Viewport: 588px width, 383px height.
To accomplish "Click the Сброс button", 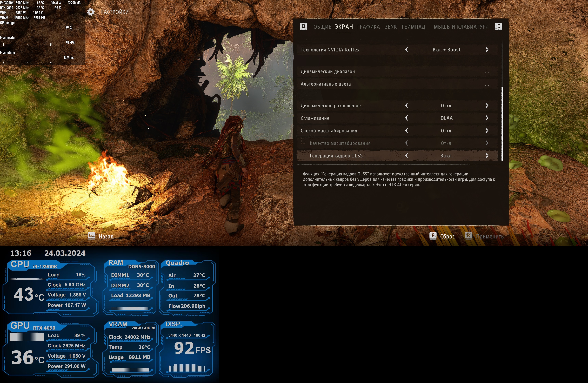I will (447, 236).
